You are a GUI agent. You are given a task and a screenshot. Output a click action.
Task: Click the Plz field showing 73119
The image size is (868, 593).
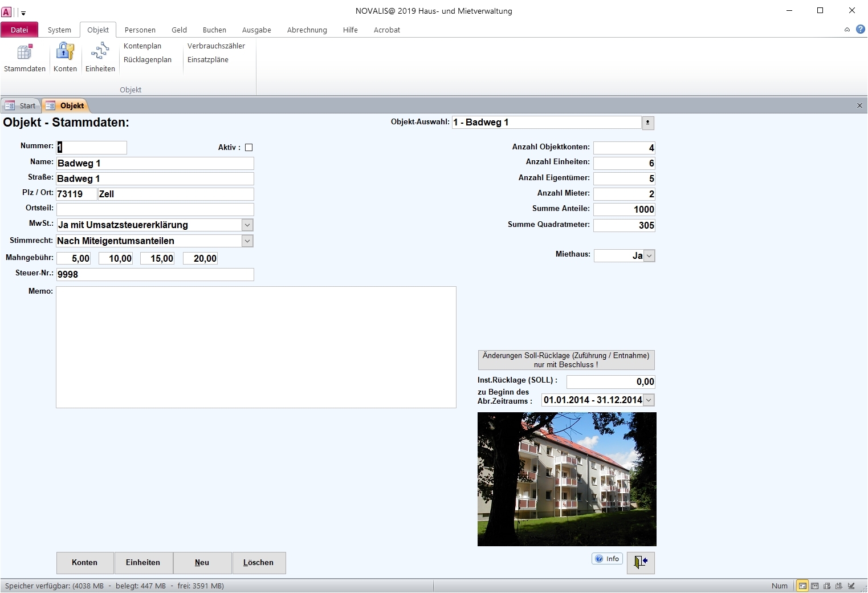point(76,194)
